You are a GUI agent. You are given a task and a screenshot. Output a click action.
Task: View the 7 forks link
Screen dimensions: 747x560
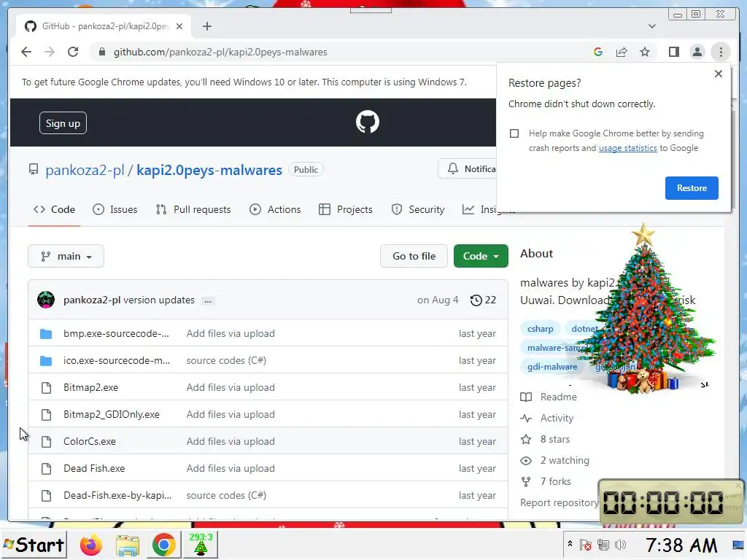click(546, 481)
